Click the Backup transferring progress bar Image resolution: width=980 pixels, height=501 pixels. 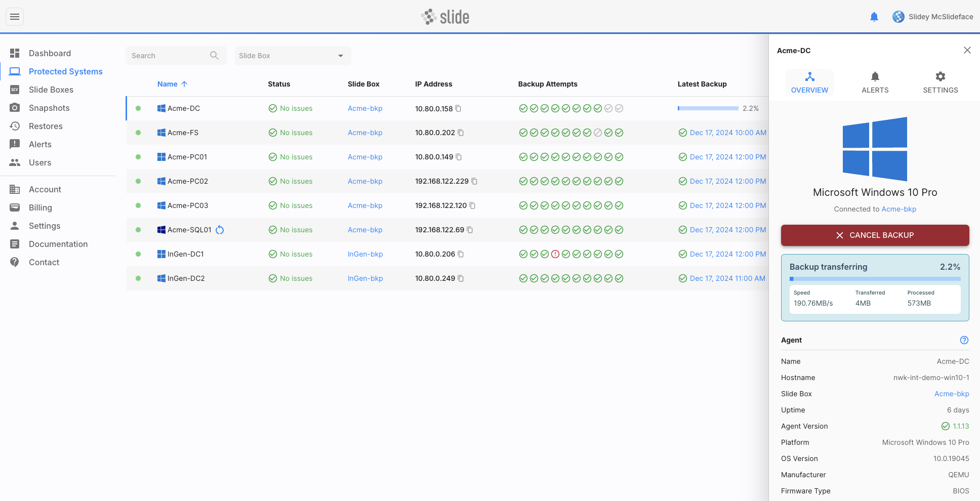click(875, 279)
